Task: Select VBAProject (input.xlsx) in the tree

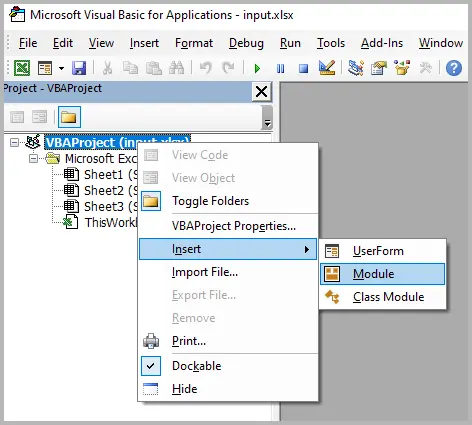Action: 117,142
